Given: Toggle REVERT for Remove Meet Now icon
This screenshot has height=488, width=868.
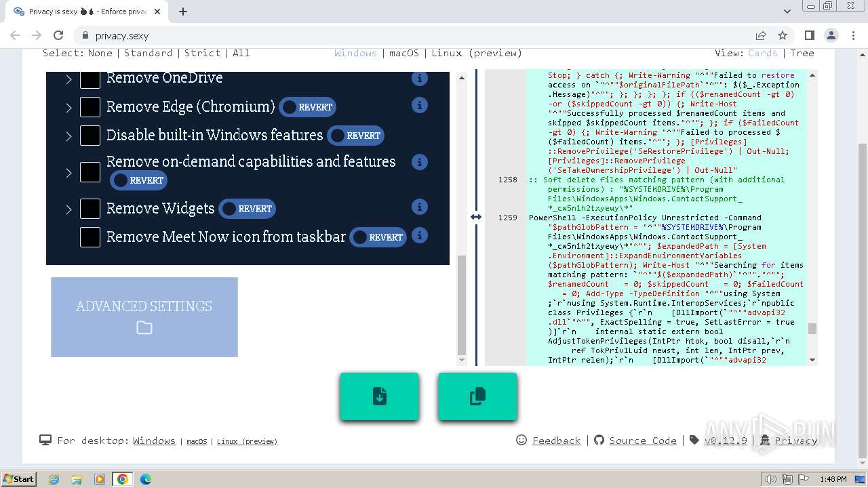Looking at the screenshot, I should coord(378,237).
